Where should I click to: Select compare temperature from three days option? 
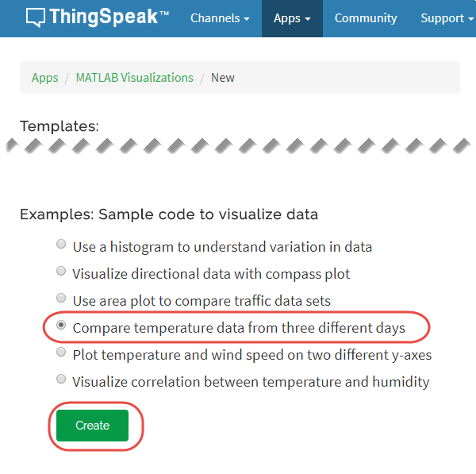click(62, 326)
